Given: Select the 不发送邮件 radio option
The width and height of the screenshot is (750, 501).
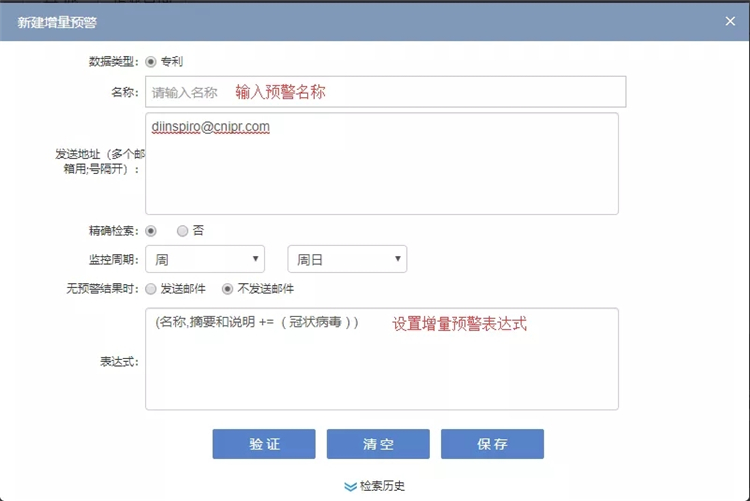Looking at the screenshot, I should pos(227,289).
